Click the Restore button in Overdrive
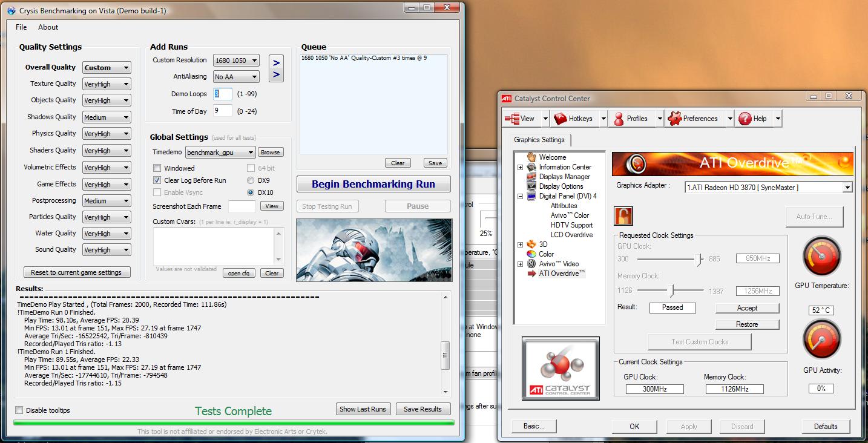 click(x=747, y=324)
